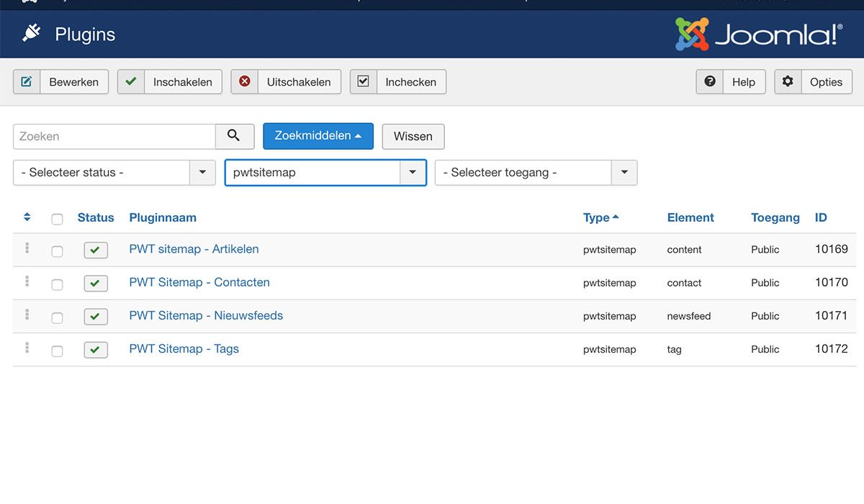Click element cell 'tag'

coord(675,350)
